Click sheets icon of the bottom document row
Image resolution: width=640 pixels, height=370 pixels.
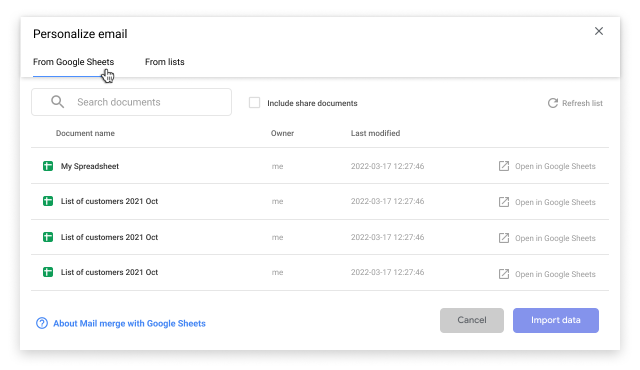(48, 272)
